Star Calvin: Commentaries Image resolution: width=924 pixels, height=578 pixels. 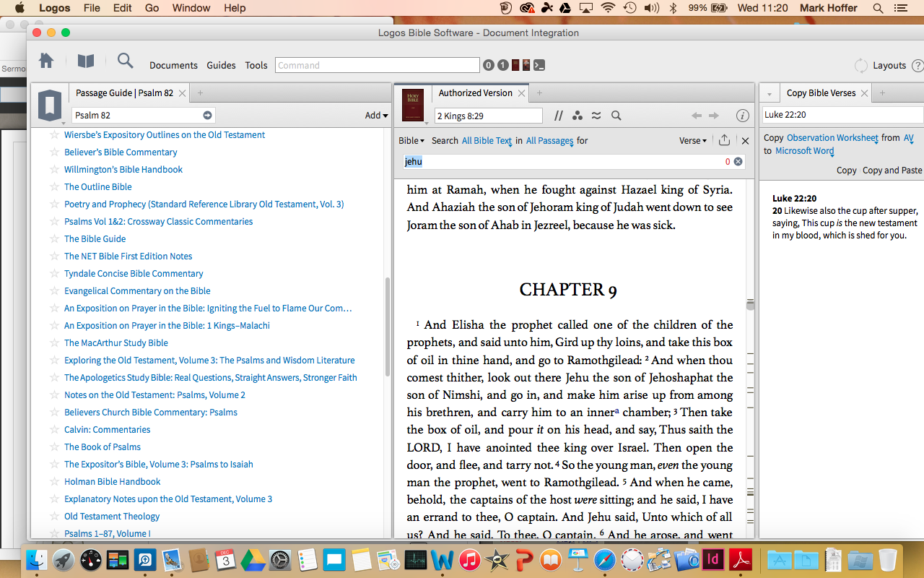coord(53,430)
